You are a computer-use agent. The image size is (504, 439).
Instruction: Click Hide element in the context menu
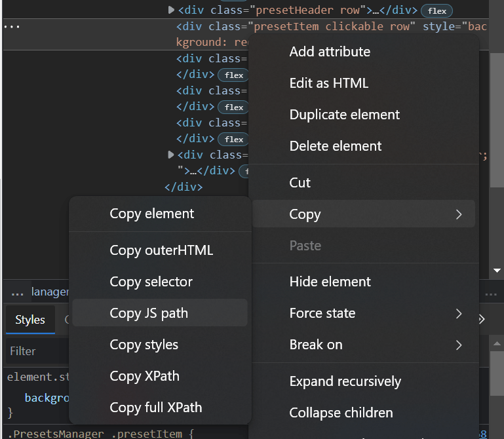coord(330,282)
